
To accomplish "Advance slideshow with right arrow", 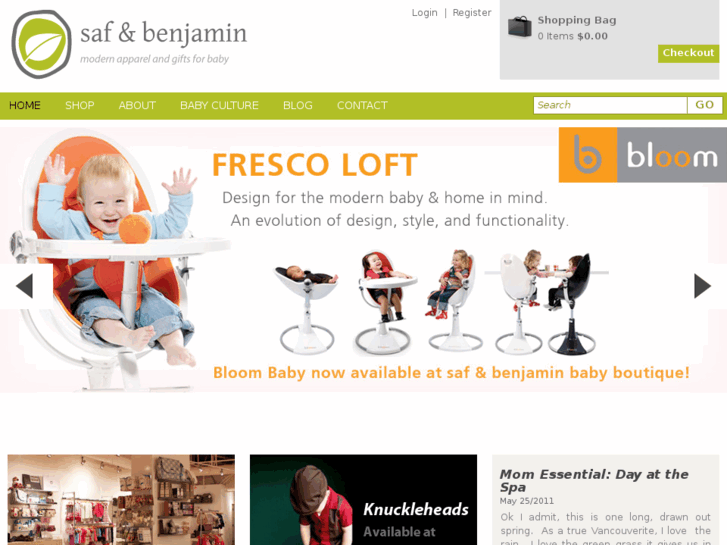I will pyautogui.click(x=702, y=286).
